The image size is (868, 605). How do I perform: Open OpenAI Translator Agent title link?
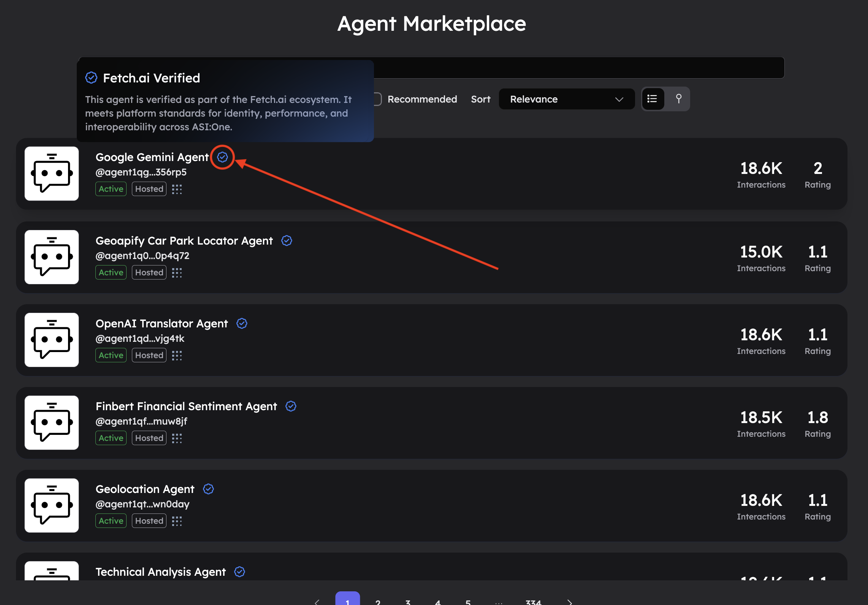point(162,324)
